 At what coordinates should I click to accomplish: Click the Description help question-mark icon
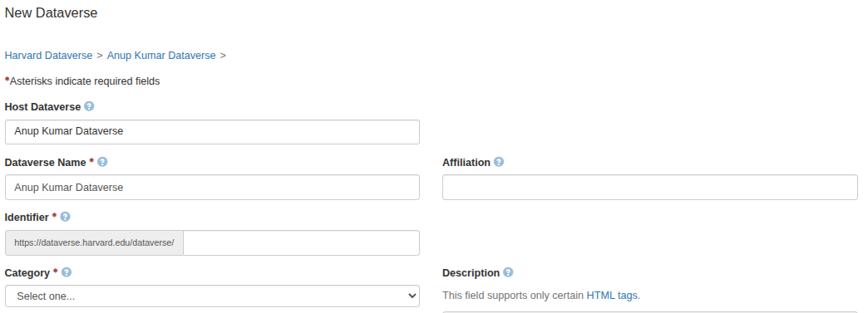pyautogui.click(x=508, y=272)
